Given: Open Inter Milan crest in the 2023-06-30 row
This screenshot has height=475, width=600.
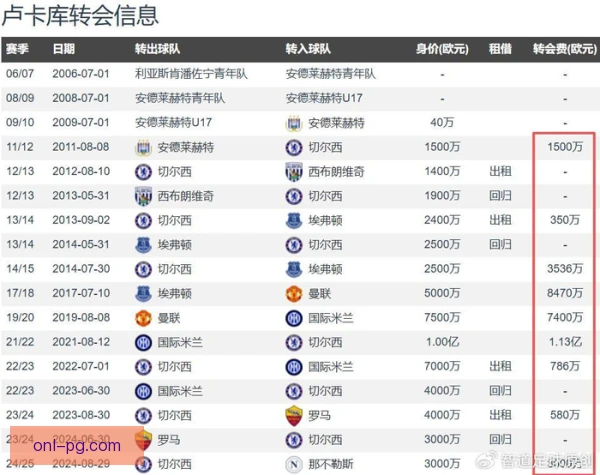Looking at the screenshot, I should [143, 391].
